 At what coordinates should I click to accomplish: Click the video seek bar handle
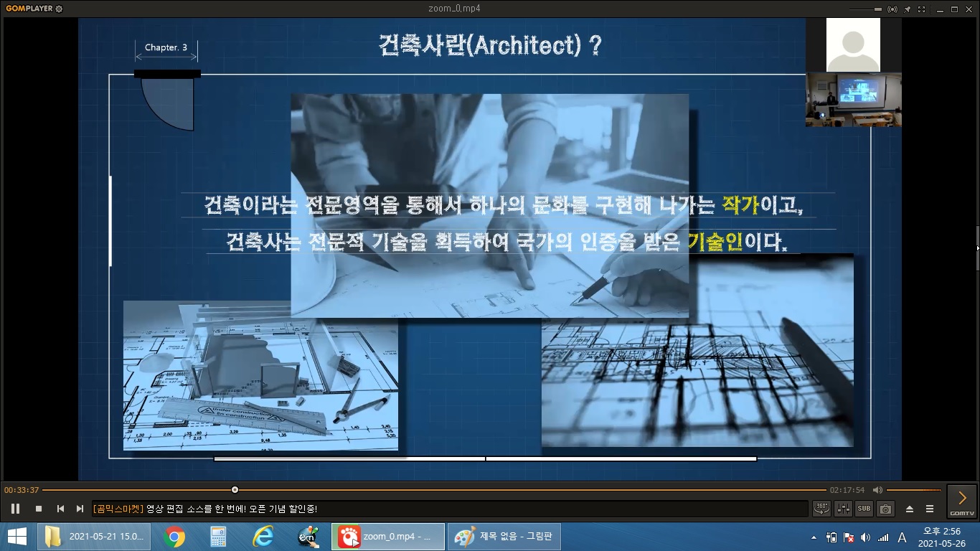click(x=235, y=490)
